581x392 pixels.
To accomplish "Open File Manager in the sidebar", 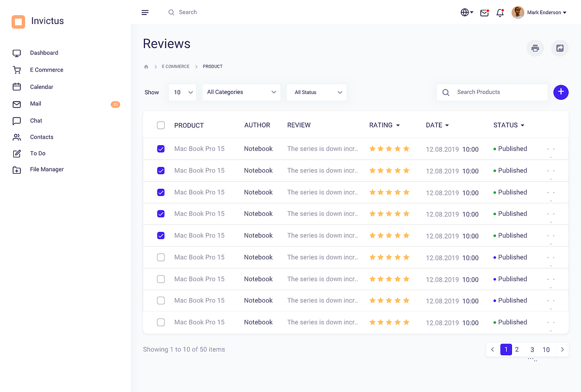I will tap(47, 170).
